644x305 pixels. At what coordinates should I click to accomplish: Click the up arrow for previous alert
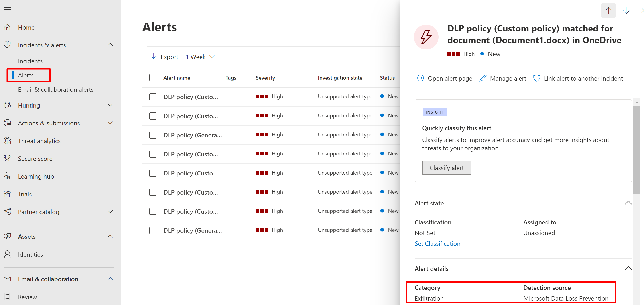pyautogui.click(x=608, y=10)
